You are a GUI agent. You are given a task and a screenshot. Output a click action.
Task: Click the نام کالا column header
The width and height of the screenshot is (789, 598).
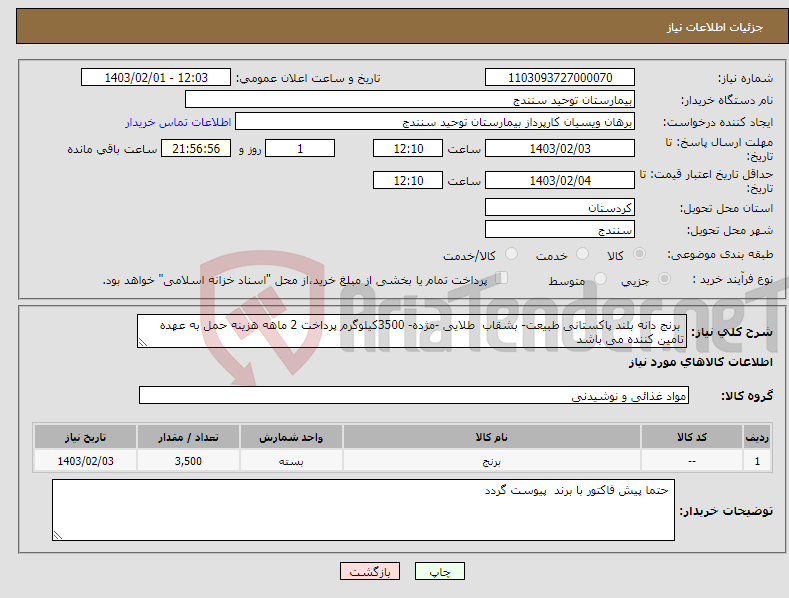(x=492, y=437)
